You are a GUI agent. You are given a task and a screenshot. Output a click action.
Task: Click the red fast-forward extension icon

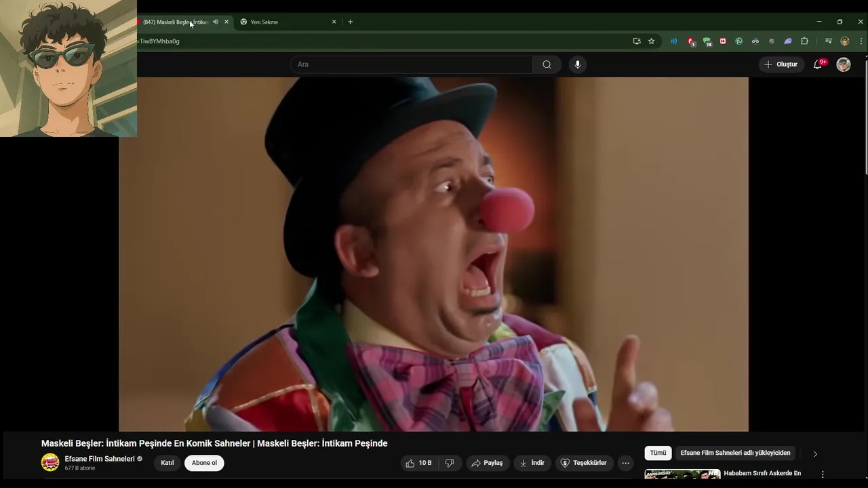click(x=723, y=41)
